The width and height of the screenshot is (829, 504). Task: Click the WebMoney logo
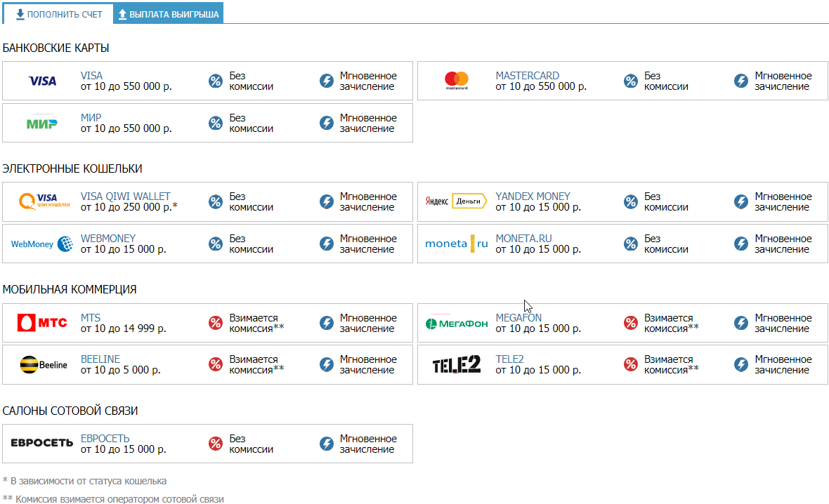point(41,244)
